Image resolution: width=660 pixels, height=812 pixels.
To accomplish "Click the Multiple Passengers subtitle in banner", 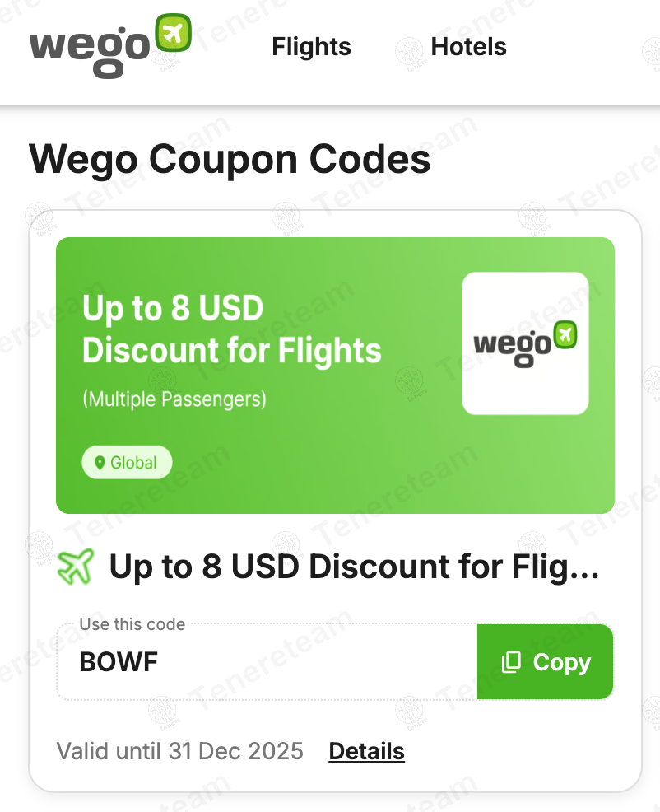I will tap(174, 399).
